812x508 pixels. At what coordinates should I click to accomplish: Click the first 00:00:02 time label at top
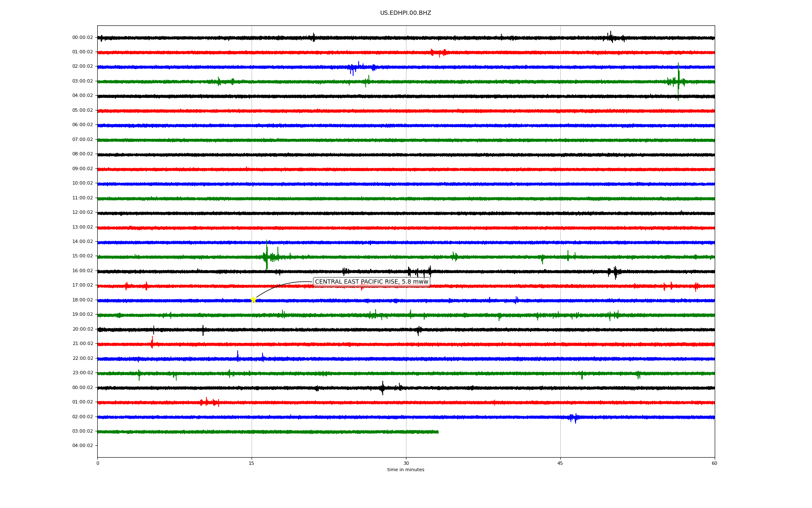click(82, 38)
